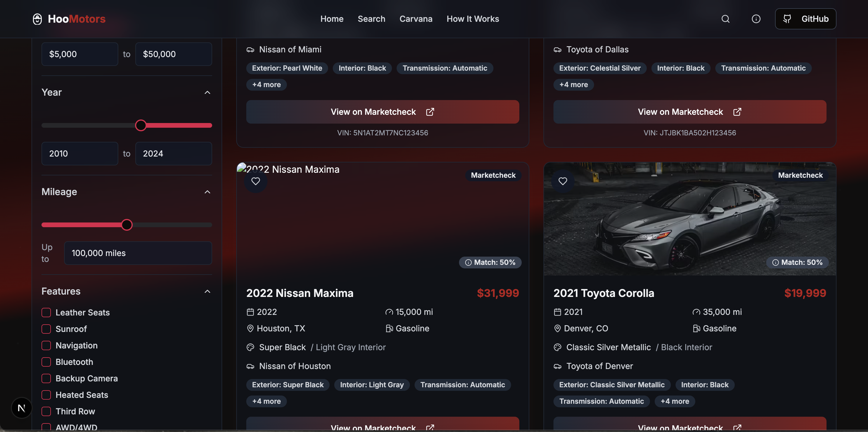Collapse the Mileage filter section

pyautogui.click(x=207, y=192)
